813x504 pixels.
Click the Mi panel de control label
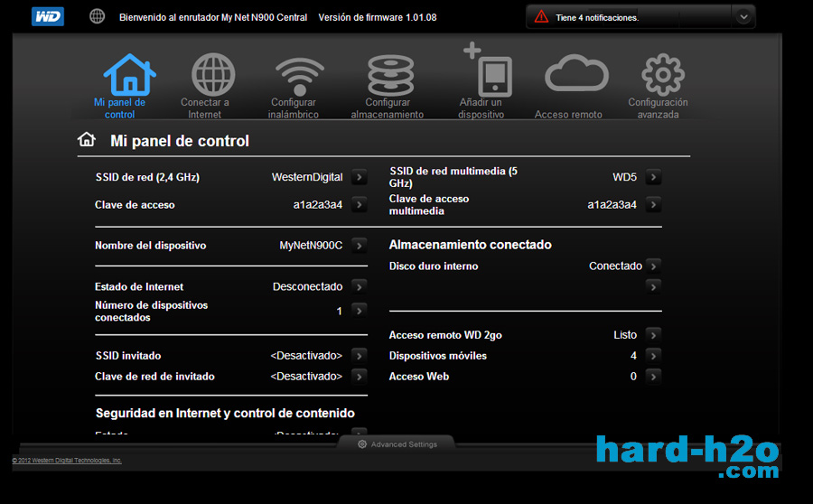[120, 108]
